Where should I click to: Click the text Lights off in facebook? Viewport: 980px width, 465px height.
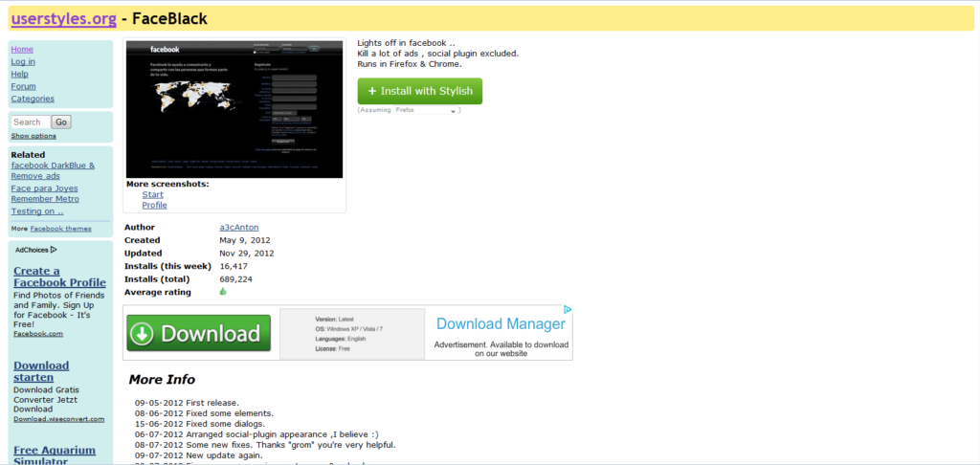[406, 43]
